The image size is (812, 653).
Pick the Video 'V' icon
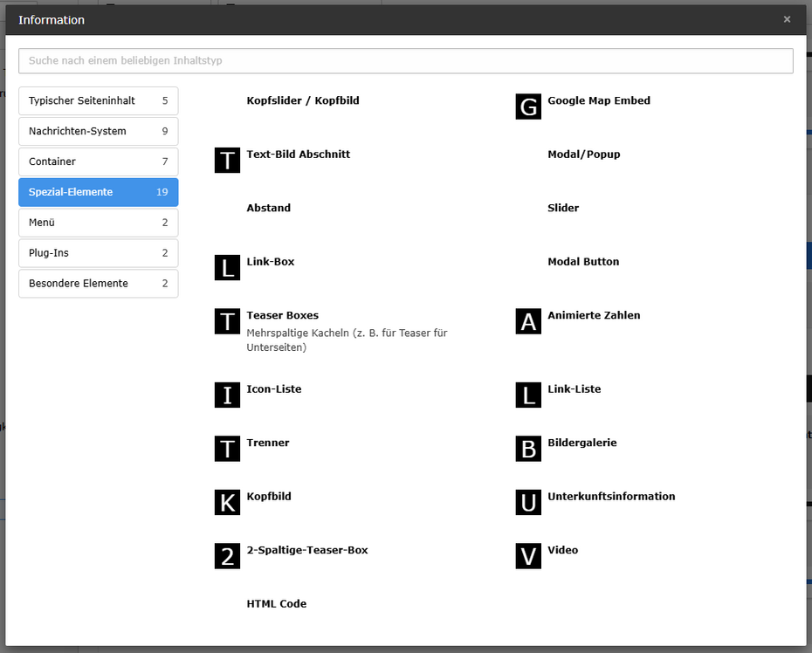point(528,556)
